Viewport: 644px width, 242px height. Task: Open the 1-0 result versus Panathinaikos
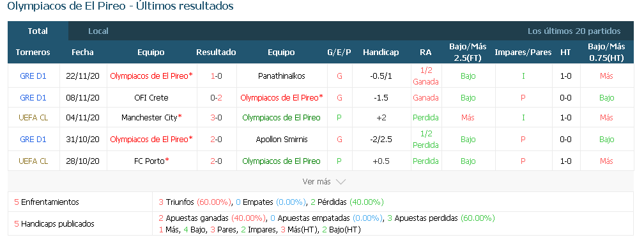coord(216,76)
